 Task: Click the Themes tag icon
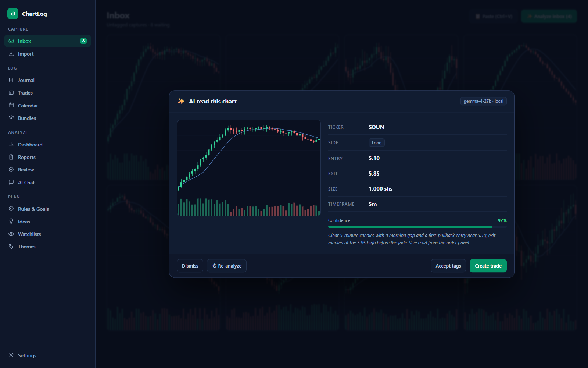[11, 247]
